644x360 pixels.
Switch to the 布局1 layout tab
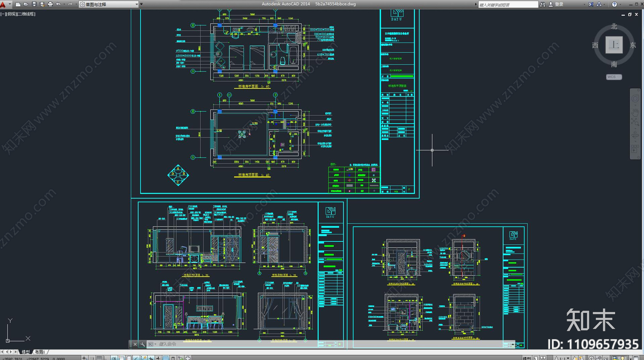(x=40, y=352)
